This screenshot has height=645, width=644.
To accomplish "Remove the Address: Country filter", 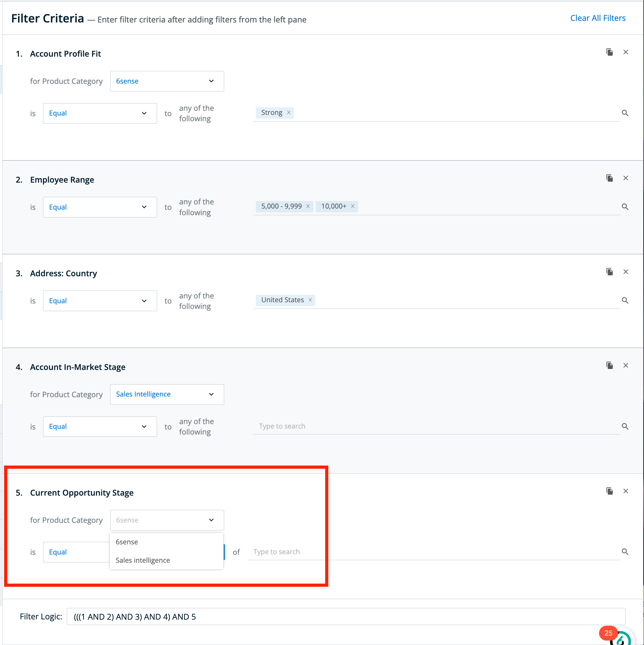I will click(x=625, y=272).
